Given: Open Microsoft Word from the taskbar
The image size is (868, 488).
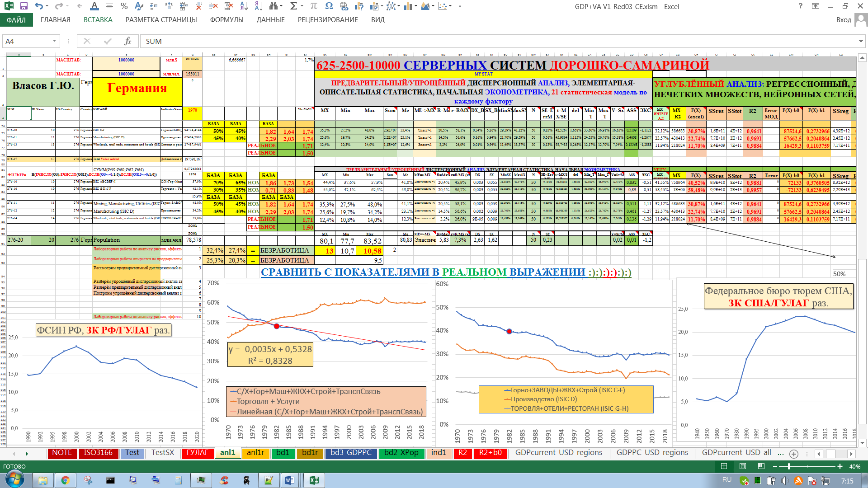Looking at the screenshot, I should [290, 480].
